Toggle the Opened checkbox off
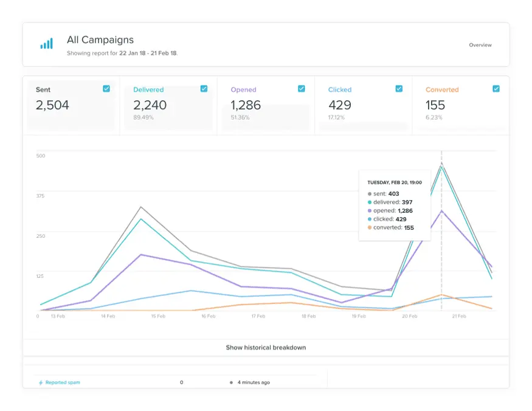Viewport: 532px width, 411px height. [x=301, y=88]
